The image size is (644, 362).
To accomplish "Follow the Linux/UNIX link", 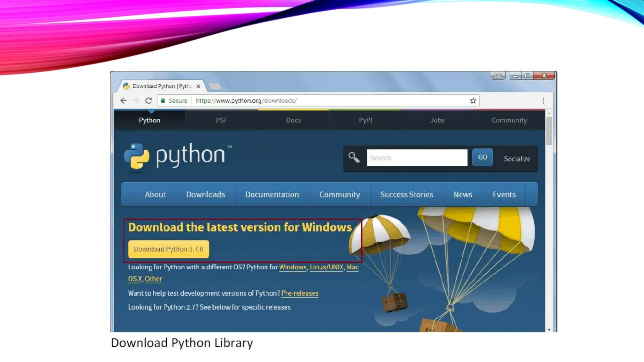I will tap(327, 267).
